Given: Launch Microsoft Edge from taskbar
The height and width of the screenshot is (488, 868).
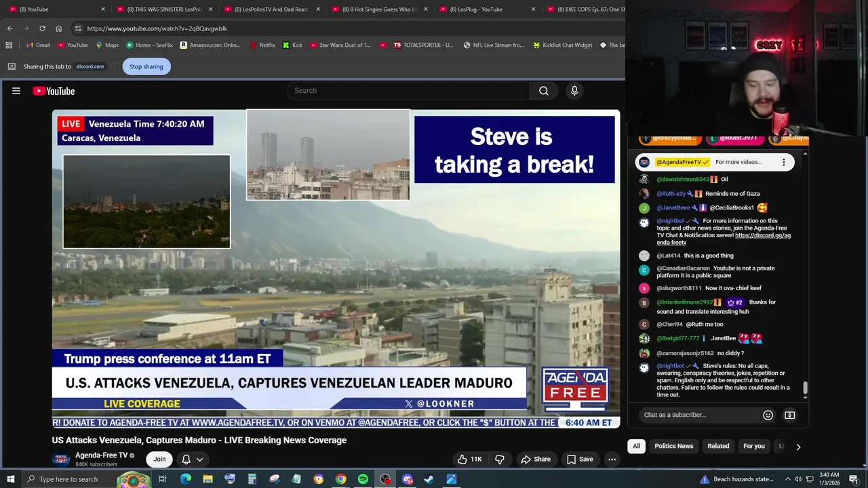Looking at the screenshot, I should coord(186,479).
